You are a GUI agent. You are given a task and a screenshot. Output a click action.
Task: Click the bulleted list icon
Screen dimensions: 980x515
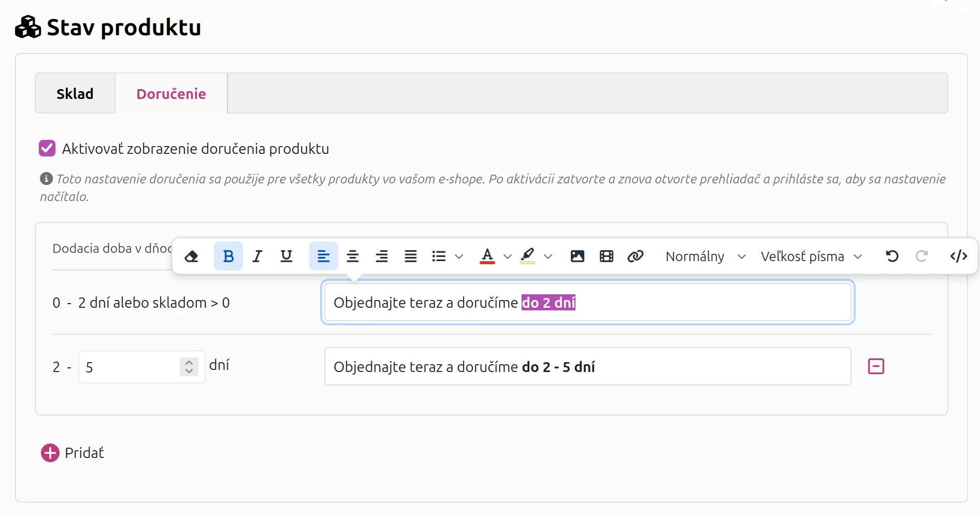439,256
